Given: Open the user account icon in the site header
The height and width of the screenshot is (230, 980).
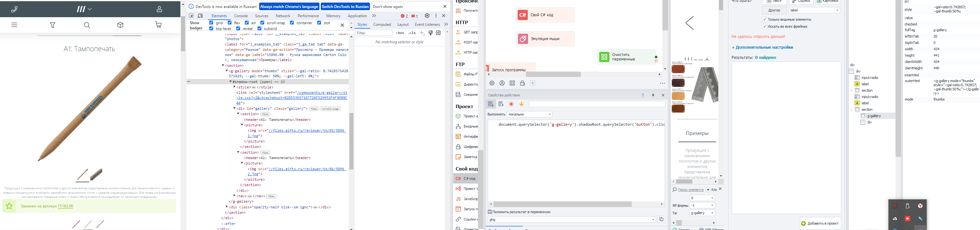Looking at the screenshot, I should (159, 9).
